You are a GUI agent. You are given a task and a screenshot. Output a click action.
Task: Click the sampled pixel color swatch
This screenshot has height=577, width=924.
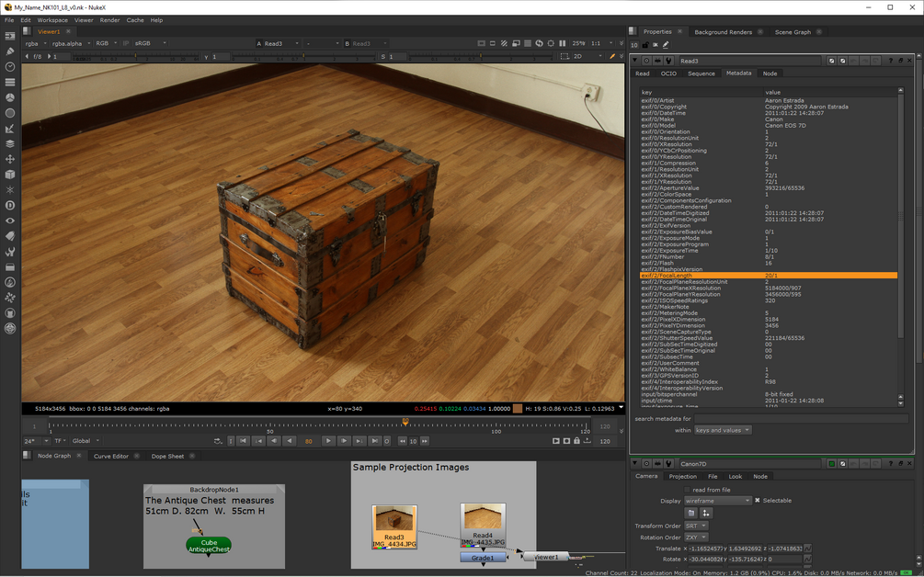(x=518, y=409)
